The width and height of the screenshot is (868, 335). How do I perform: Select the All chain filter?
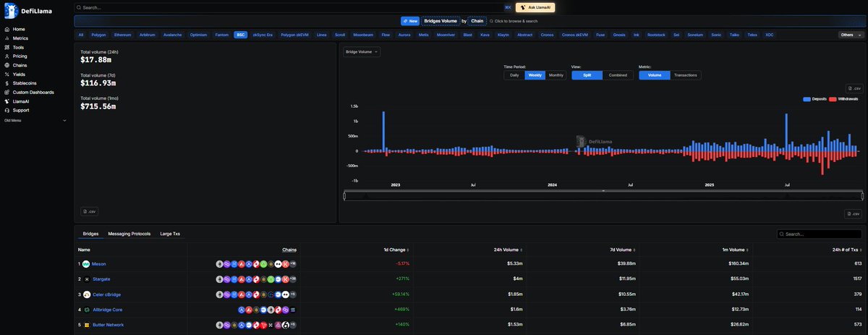(81, 35)
